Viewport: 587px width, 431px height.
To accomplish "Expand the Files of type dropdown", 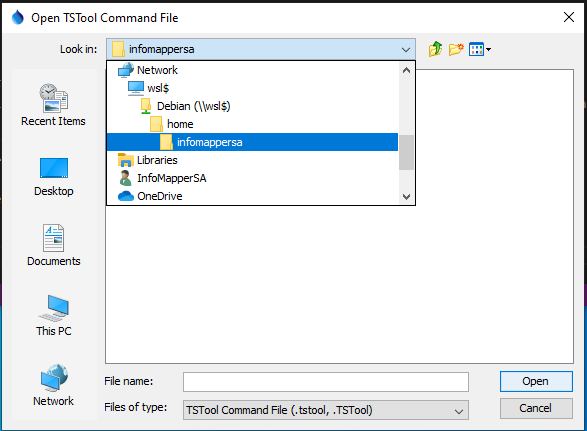I will pyautogui.click(x=459, y=410).
